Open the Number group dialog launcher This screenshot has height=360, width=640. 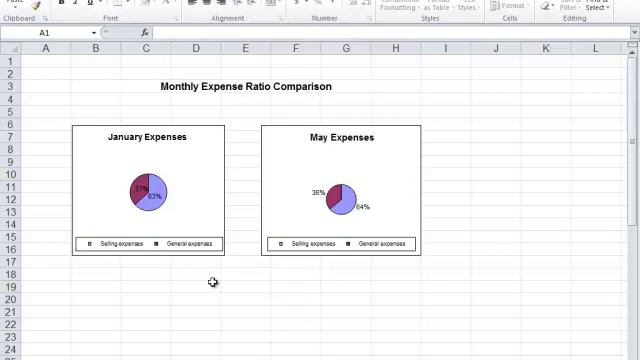pyautogui.click(x=369, y=18)
